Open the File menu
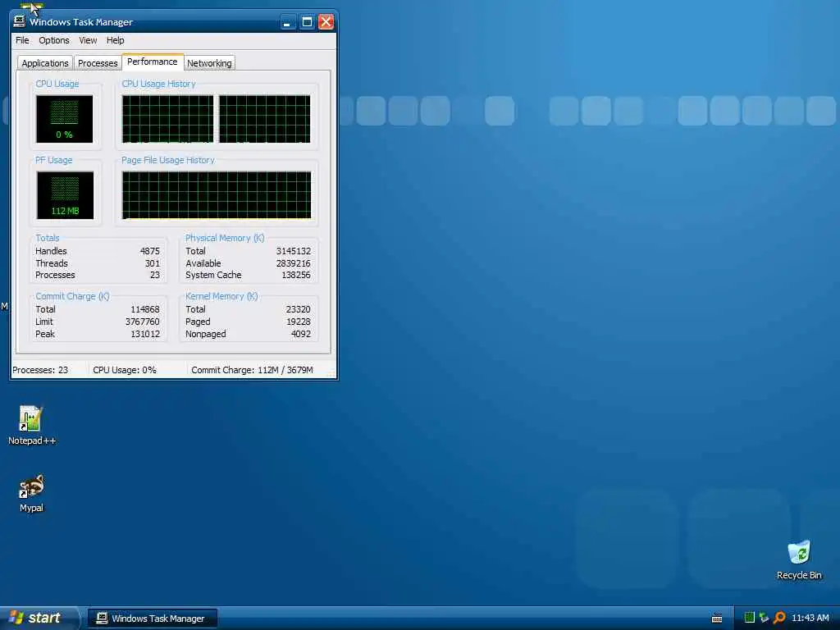Screen dimensions: 840x630 (x=22, y=40)
